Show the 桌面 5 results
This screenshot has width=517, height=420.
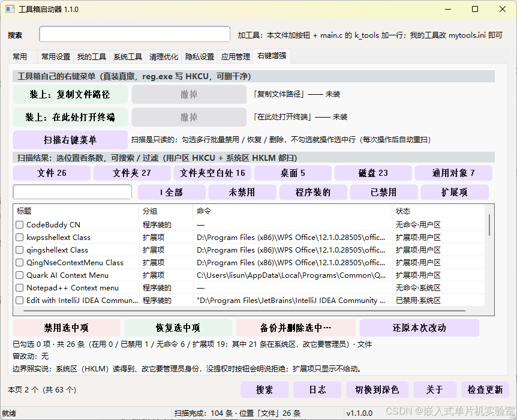pos(293,173)
